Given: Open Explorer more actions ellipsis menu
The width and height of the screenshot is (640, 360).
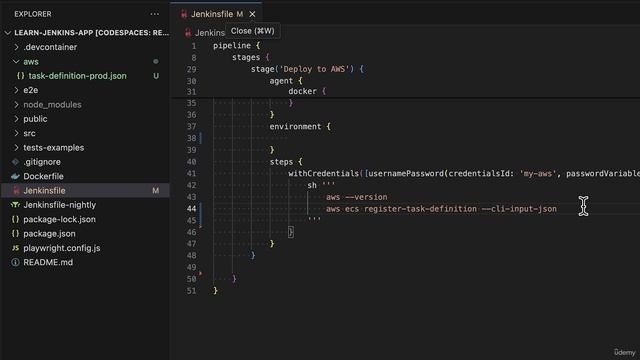Looking at the screenshot, I should [155, 14].
